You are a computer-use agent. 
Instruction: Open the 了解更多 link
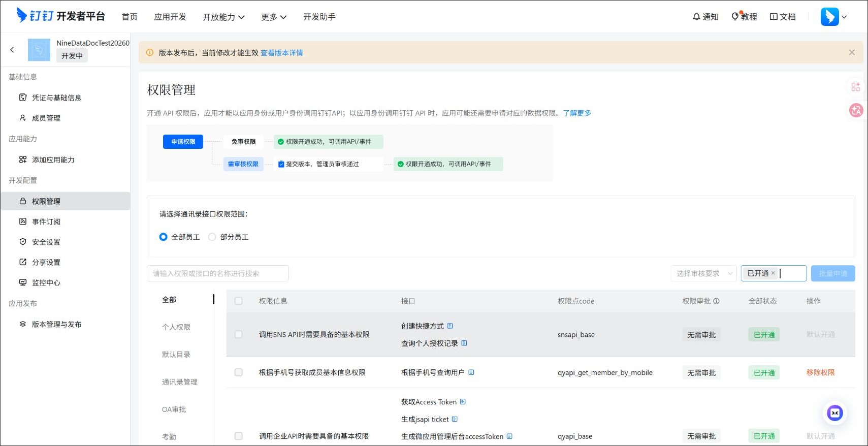(577, 113)
